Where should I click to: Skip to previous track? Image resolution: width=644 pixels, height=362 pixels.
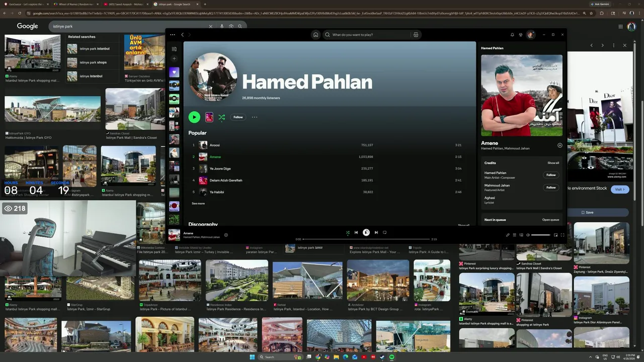coord(356,232)
